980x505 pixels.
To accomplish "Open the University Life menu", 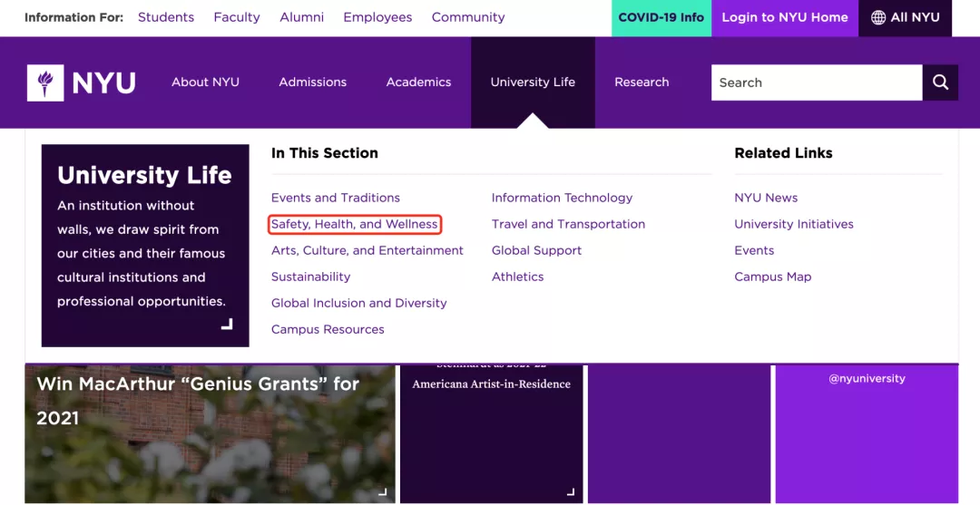I will tap(533, 82).
